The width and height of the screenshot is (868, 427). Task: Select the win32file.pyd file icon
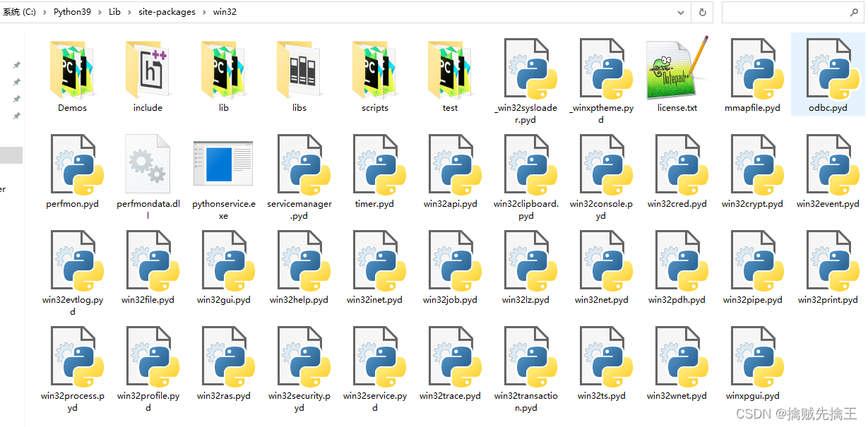coord(153,261)
